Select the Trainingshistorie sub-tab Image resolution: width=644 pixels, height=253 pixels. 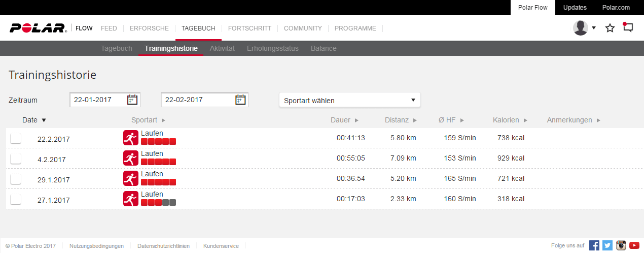(171, 48)
